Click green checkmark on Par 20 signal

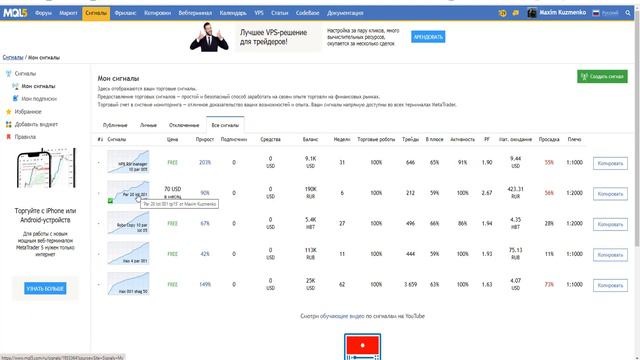click(110, 201)
